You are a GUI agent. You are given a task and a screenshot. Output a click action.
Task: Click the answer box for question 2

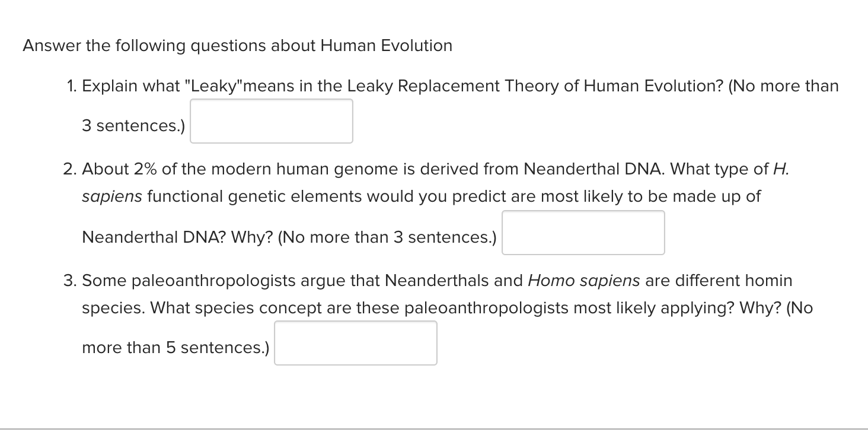583,232
